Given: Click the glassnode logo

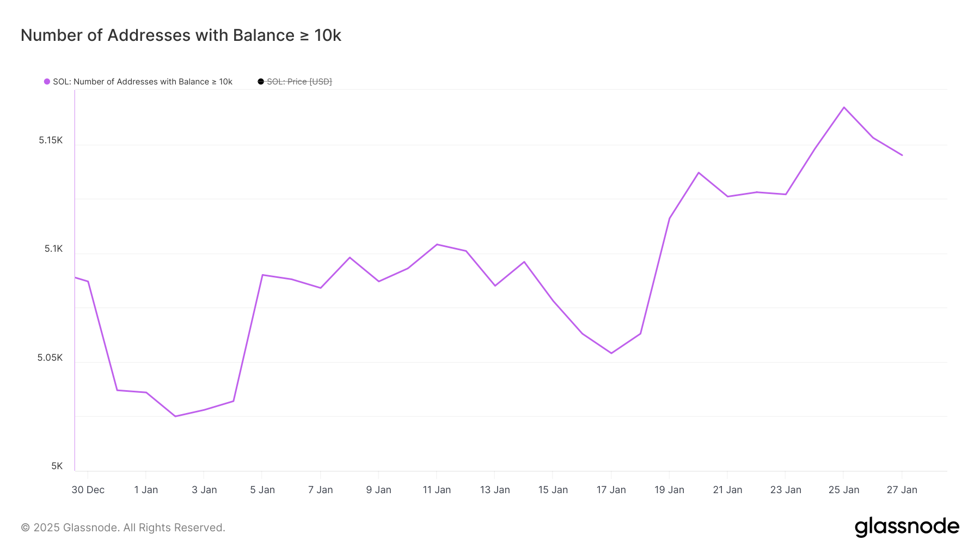Looking at the screenshot, I should 906,527.
